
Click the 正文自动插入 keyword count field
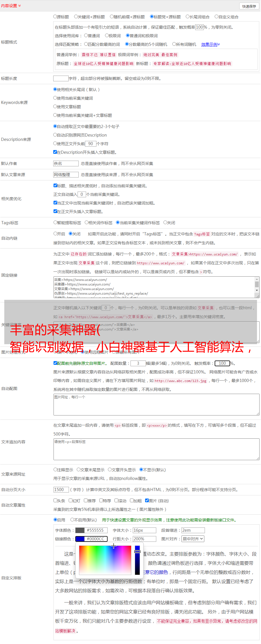click(x=82, y=194)
